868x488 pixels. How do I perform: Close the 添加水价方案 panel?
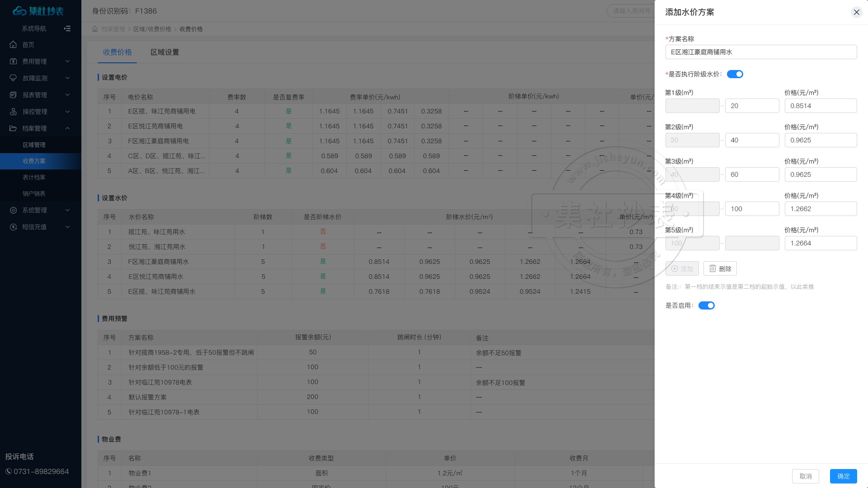[856, 12]
